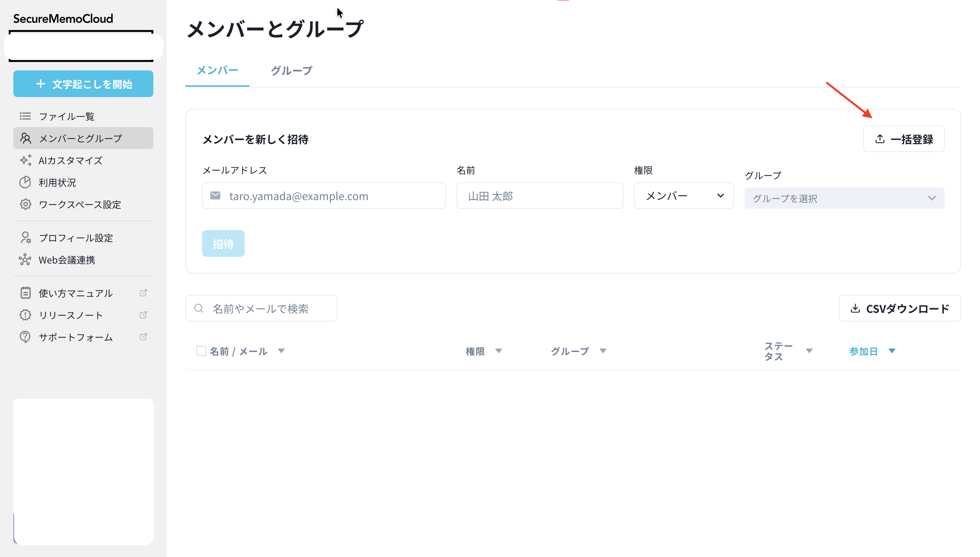The image size is (980, 557).
Task: Click the 利用状況 usage chart icon
Action: click(25, 182)
